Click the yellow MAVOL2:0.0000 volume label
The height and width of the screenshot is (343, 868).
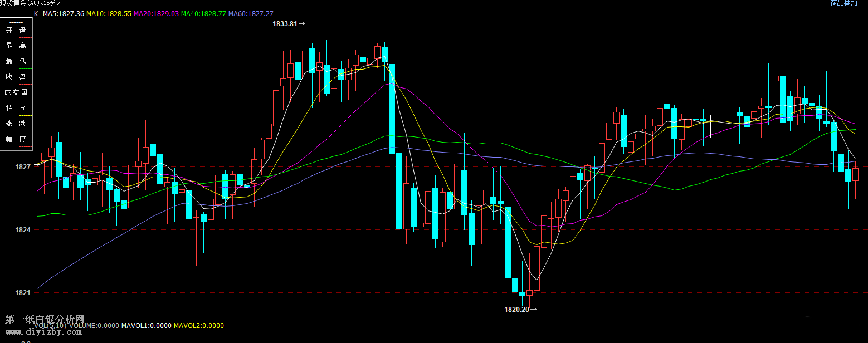[x=199, y=325]
